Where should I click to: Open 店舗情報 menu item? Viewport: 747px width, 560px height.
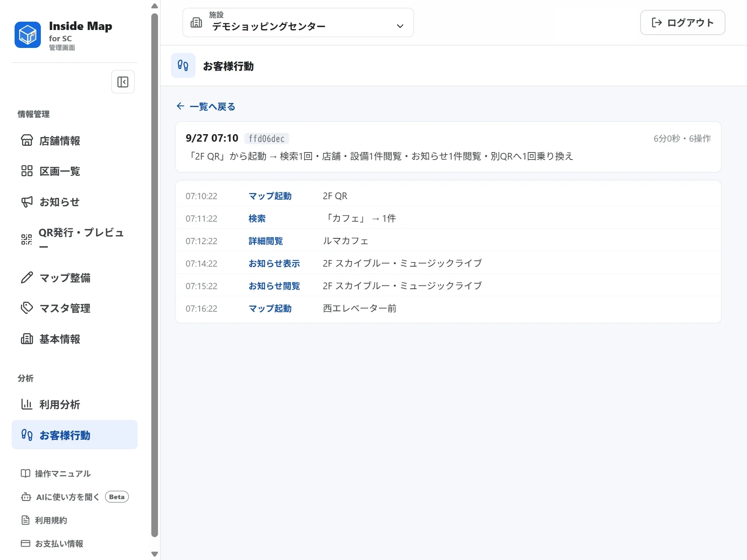point(75,140)
